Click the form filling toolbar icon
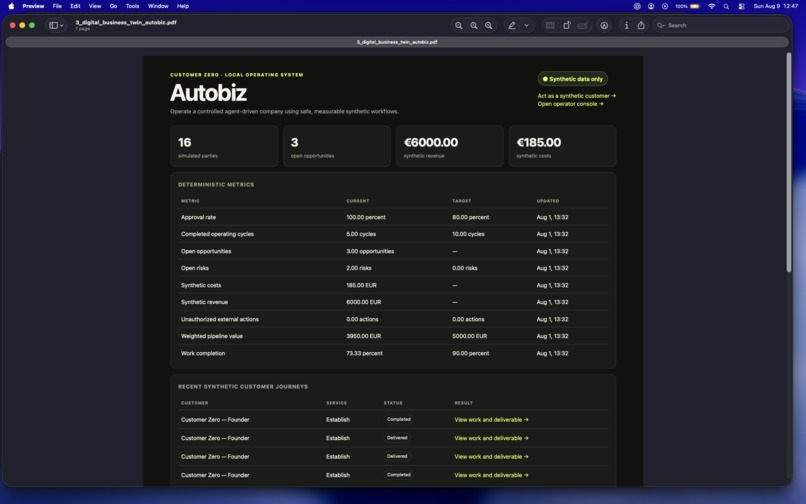This screenshot has height=504, width=806. (582, 25)
